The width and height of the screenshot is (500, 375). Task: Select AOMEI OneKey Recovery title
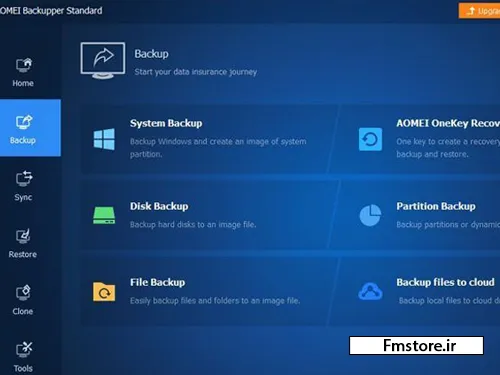[448, 123]
